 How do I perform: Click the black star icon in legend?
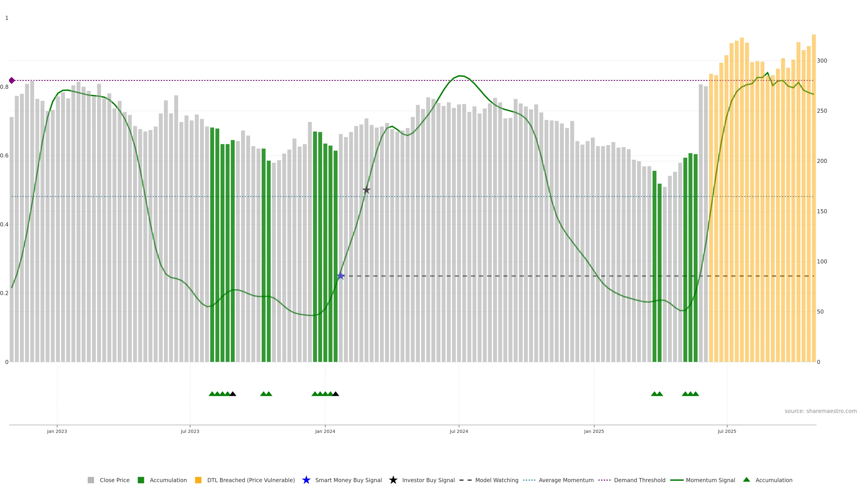click(x=393, y=480)
